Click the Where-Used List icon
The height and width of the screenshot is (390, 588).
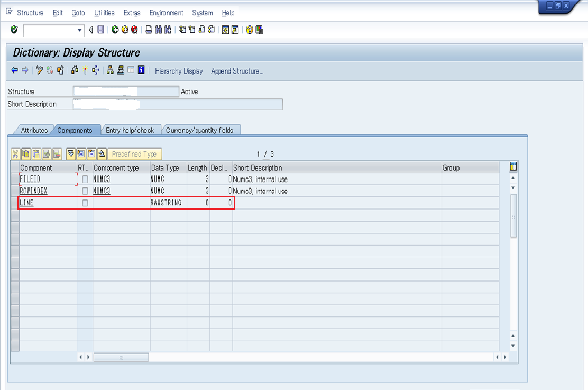tap(96, 70)
